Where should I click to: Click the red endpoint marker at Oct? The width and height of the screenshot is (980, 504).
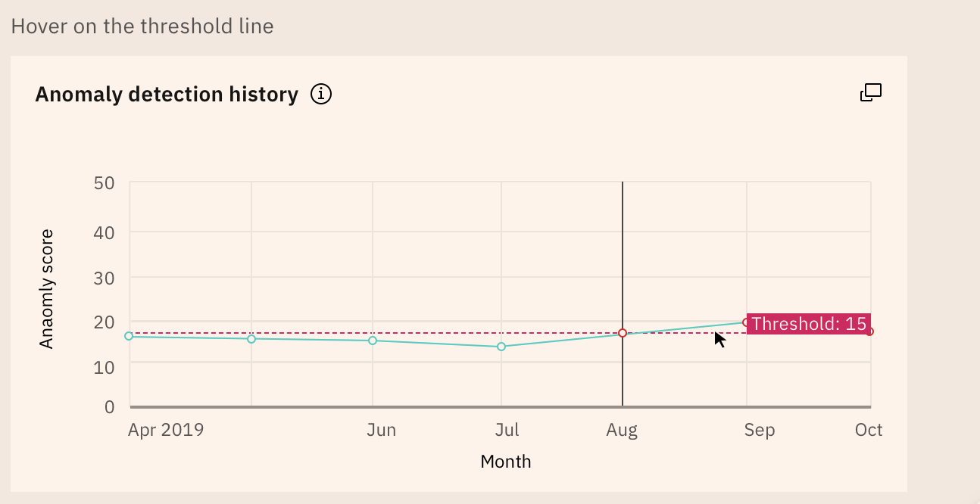[869, 331]
